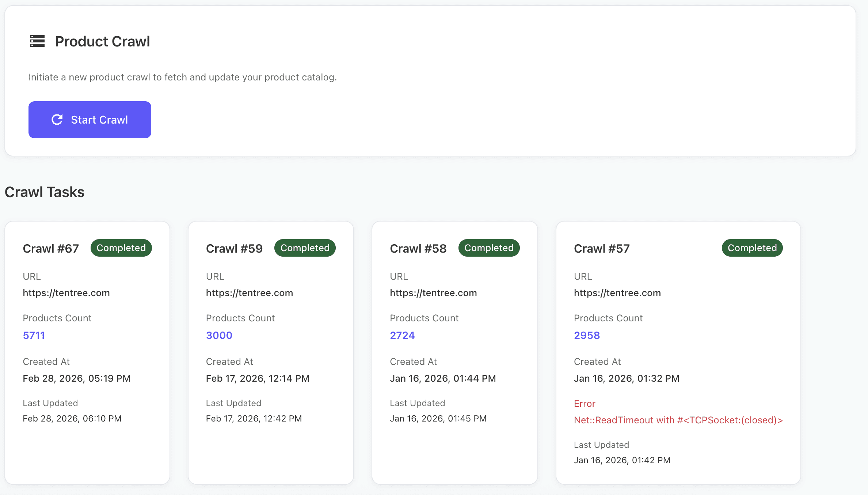
Task: Click Completed badge on Crawl #58
Action: pyautogui.click(x=489, y=248)
